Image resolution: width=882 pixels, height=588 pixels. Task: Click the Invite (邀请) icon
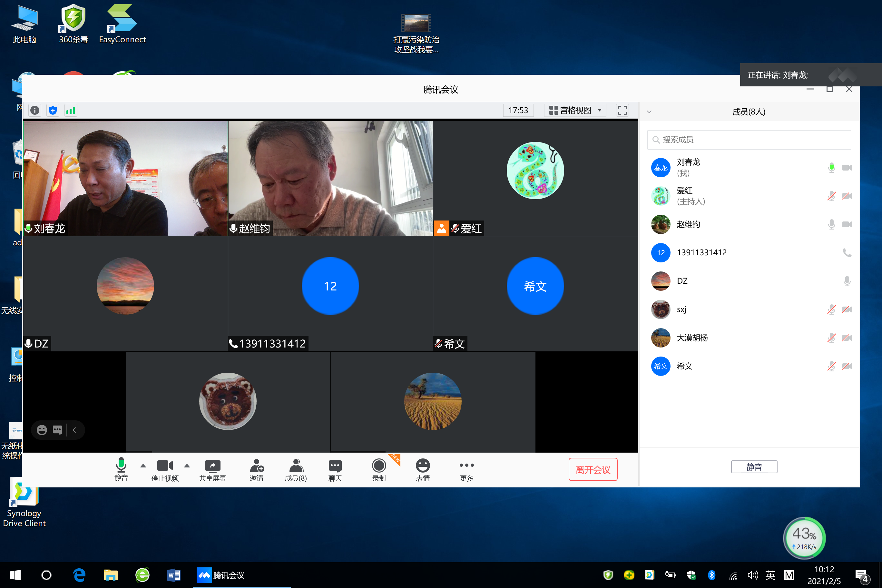pos(257,470)
